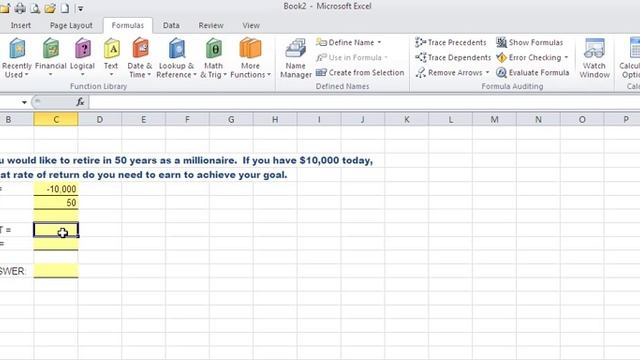Click the new document icon in quick access toolbar

coord(64,8)
